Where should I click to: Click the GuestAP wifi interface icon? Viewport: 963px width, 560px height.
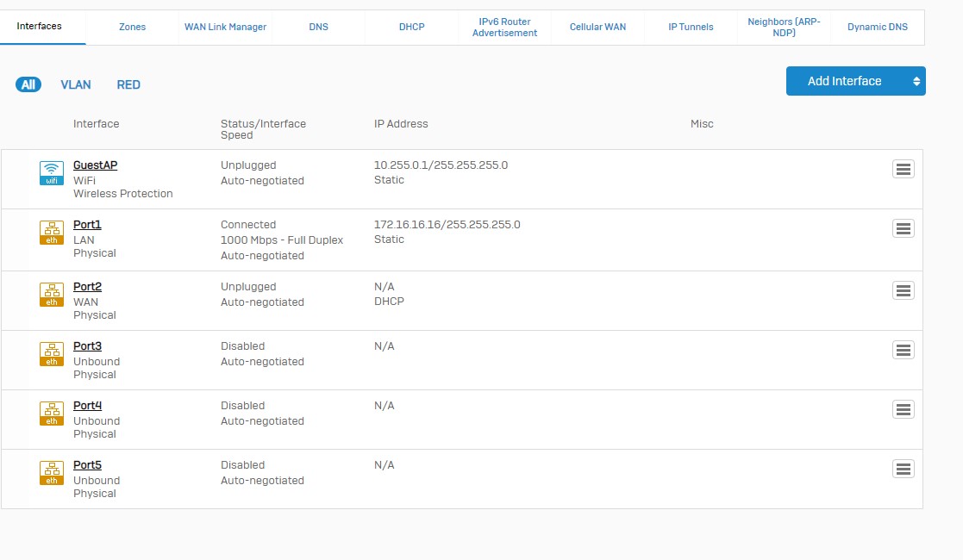coord(52,173)
